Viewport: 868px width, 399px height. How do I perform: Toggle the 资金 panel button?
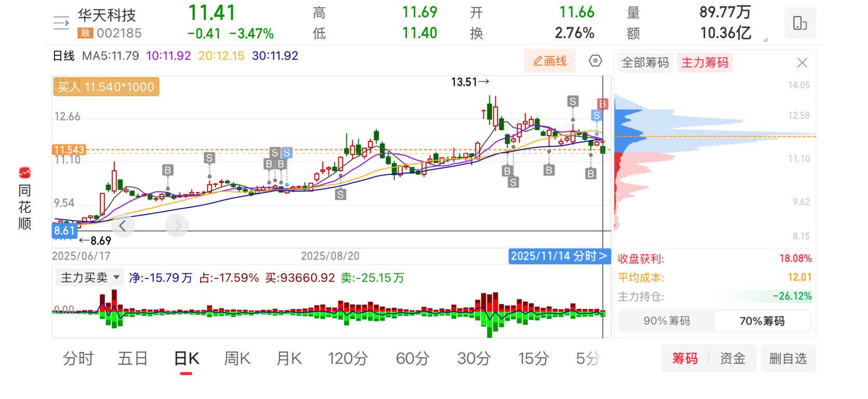click(x=732, y=358)
